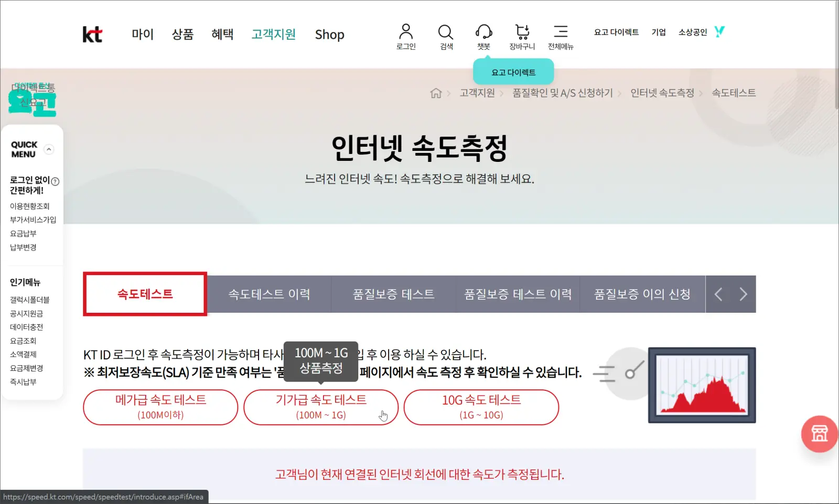
Task: Click the help icon beside 로그인 없이
Action: coord(55,181)
